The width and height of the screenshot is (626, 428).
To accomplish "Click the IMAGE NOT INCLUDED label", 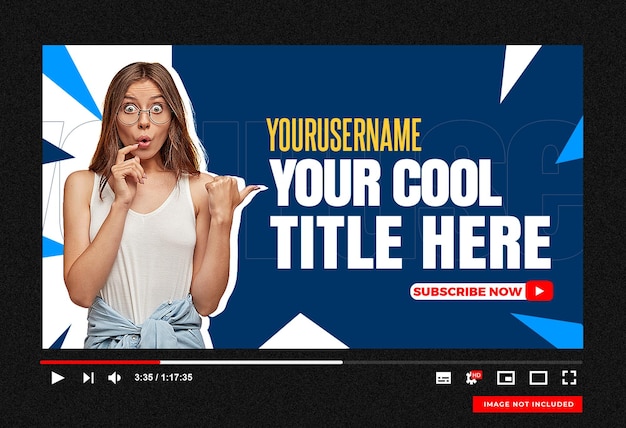I will tap(528, 404).
